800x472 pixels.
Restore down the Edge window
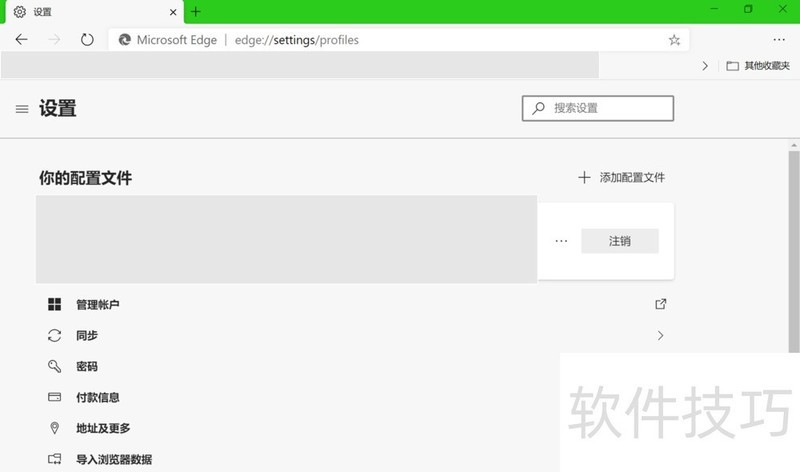point(748,9)
